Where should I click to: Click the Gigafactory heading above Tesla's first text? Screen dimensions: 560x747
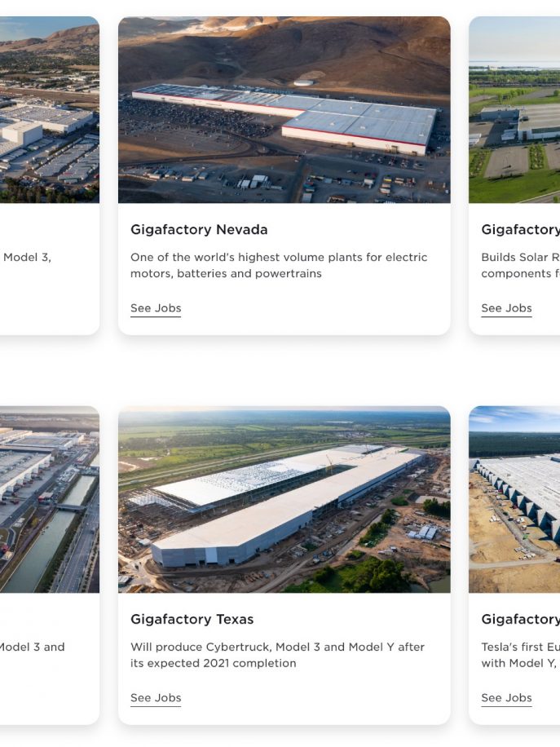click(521, 619)
